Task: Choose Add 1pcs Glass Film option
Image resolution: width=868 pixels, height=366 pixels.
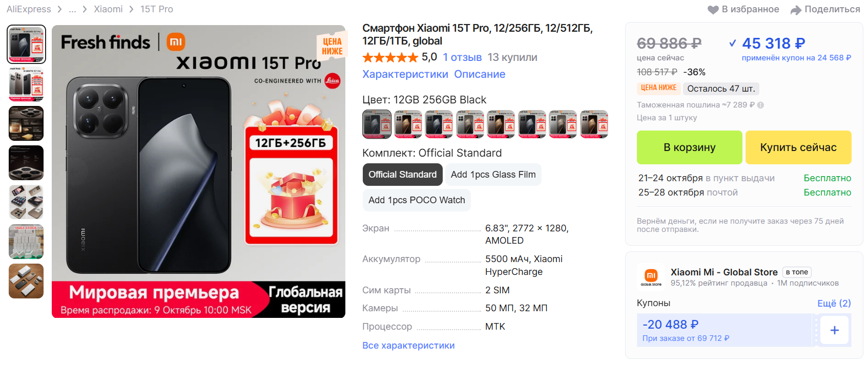Action: point(493,175)
